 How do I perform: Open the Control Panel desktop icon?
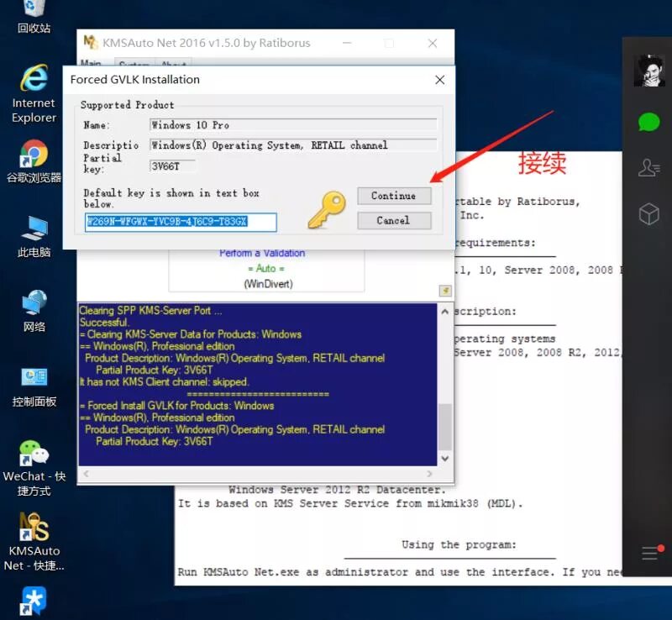click(34, 386)
